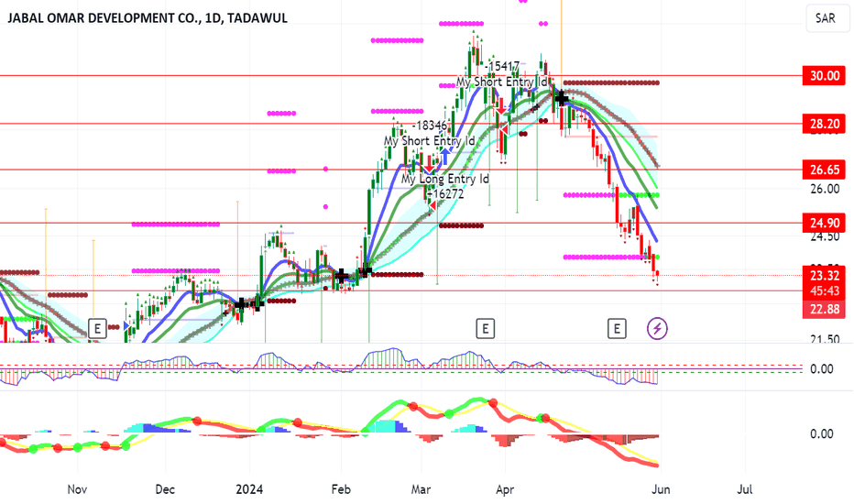
Task: Click the earnings E marker near November
Action: [x=97, y=329]
